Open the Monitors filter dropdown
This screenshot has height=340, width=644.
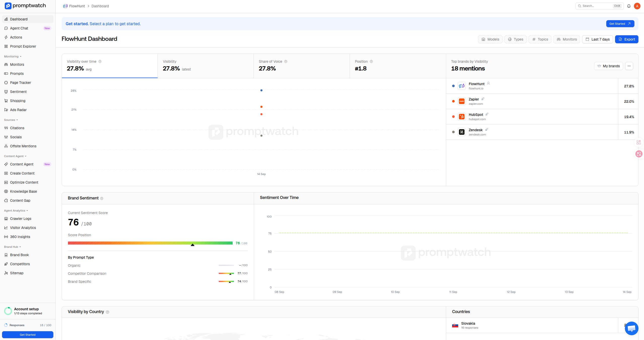tap(567, 39)
